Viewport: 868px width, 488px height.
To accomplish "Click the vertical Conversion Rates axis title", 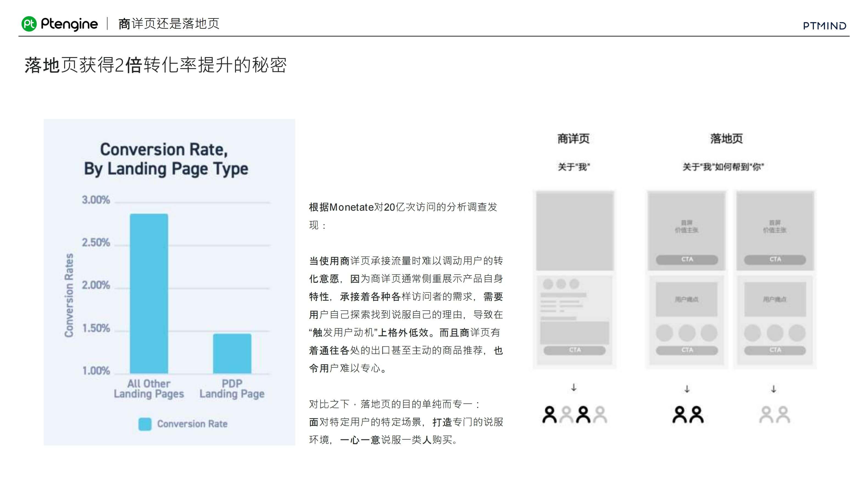I will [69, 295].
